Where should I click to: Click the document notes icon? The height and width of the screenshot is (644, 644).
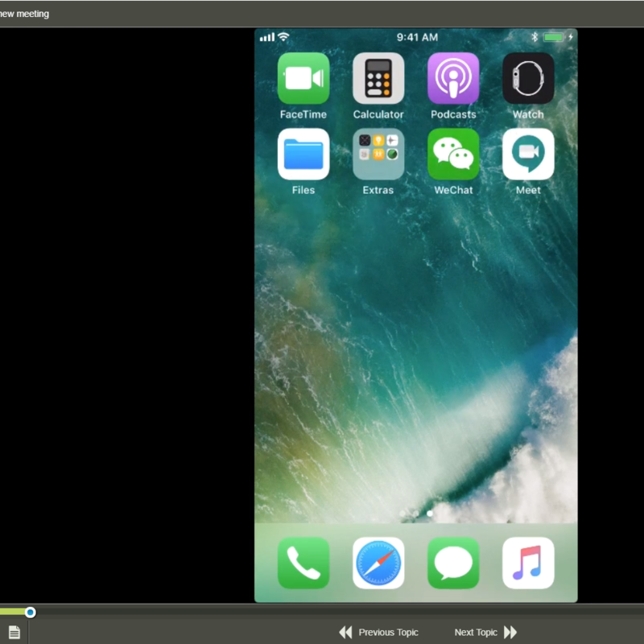point(14,632)
